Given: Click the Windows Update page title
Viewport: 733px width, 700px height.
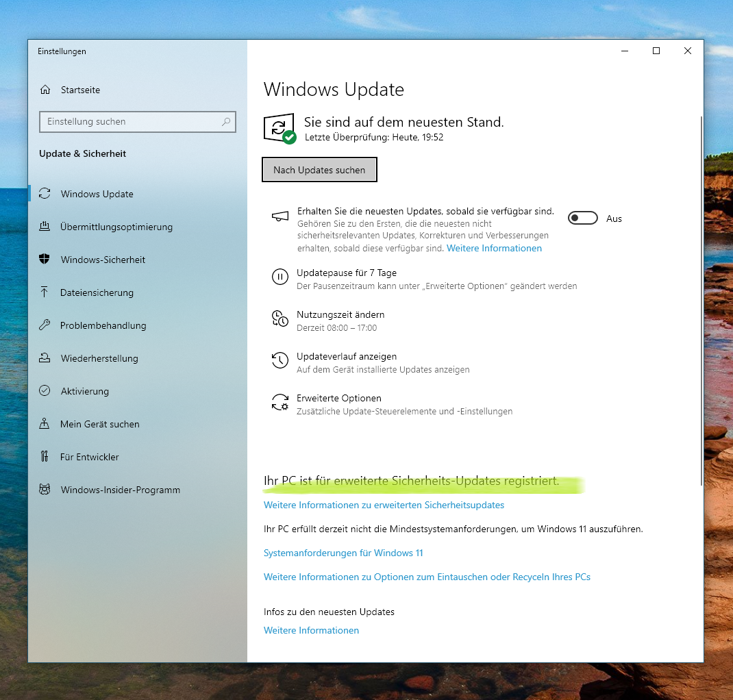Looking at the screenshot, I should tap(334, 89).
